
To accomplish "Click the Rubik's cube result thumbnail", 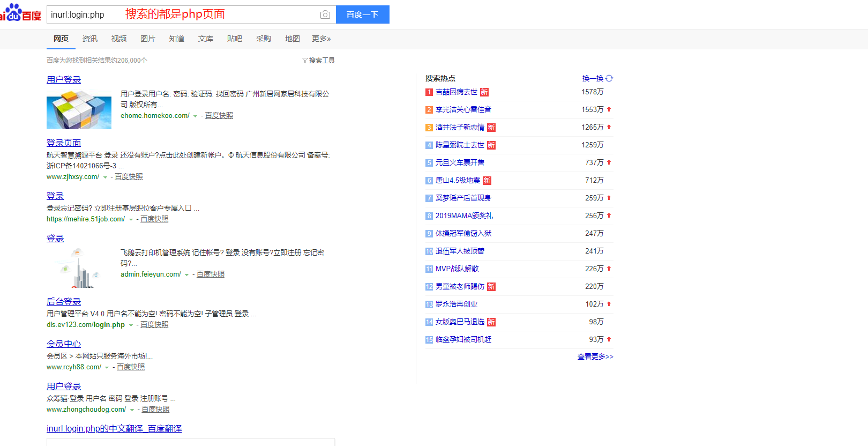I will (79, 109).
